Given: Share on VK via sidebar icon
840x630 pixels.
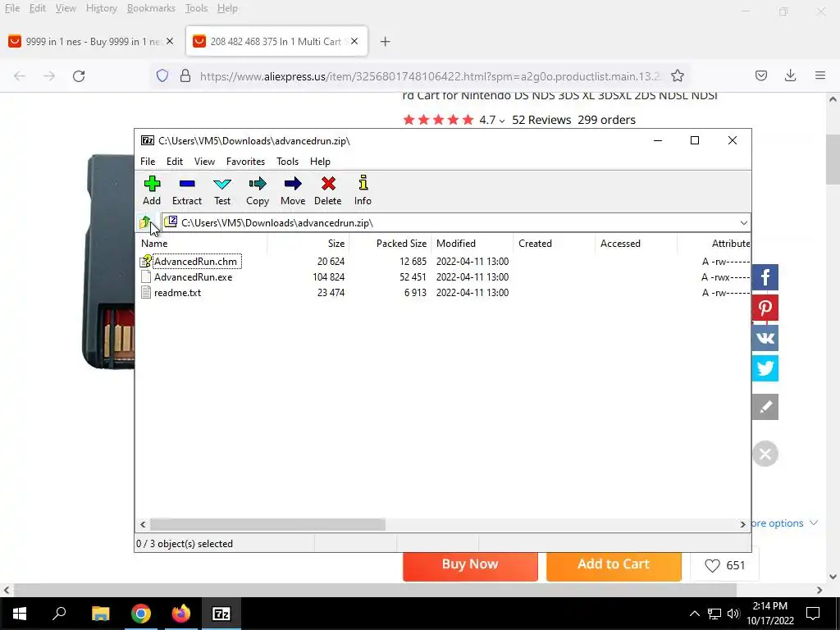Looking at the screenshot, I should point(765,338).
